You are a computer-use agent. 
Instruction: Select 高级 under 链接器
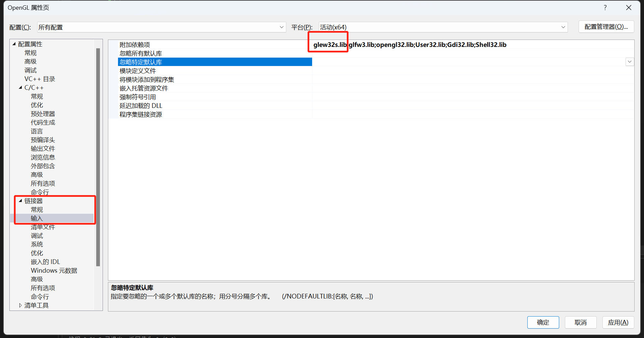point(37,279)
